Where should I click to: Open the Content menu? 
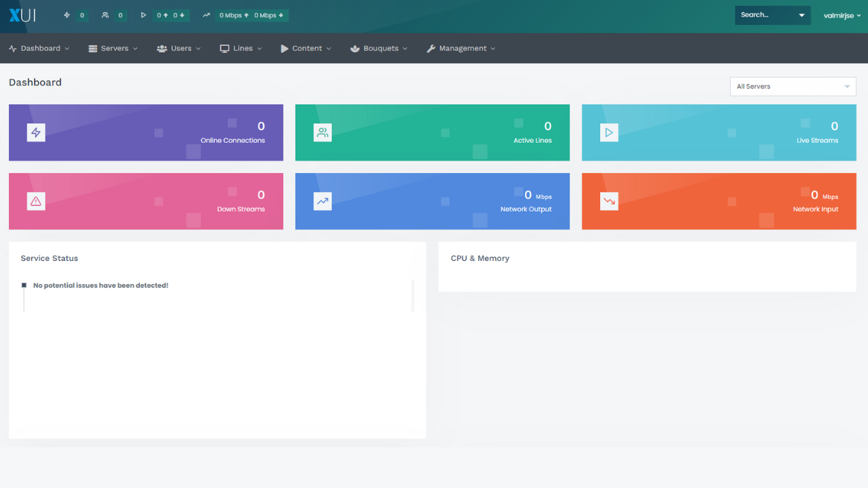tap(306, 48)
